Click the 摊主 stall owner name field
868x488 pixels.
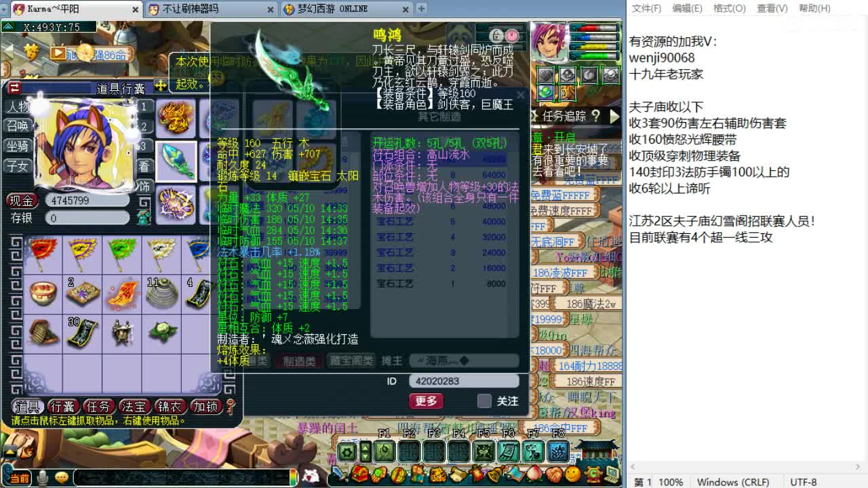point(464,361)
